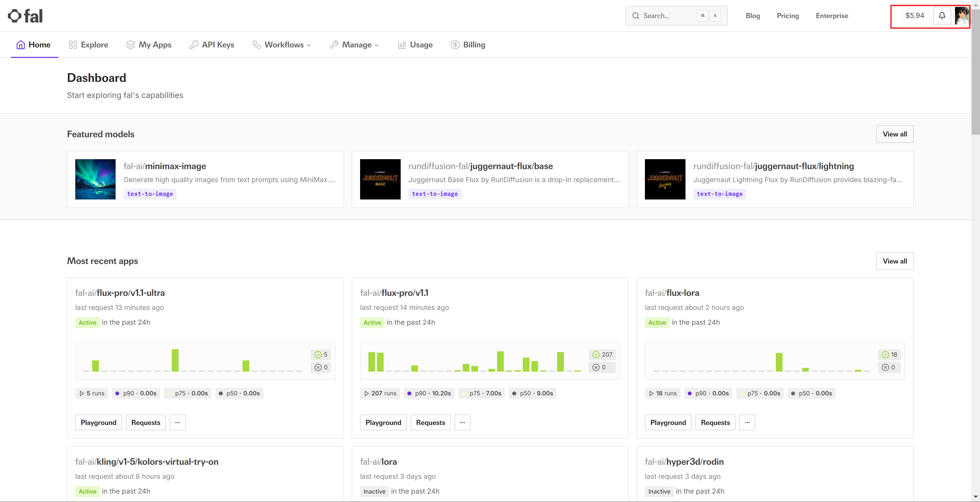Open fal-ai/minimax-image model link
This screenshot has height=502, width=980.
tap(165, 166)
